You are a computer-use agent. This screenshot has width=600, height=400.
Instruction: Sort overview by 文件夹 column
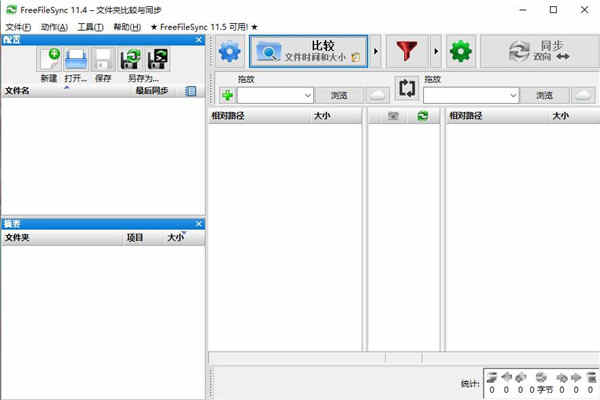click(x=17, y=238)
